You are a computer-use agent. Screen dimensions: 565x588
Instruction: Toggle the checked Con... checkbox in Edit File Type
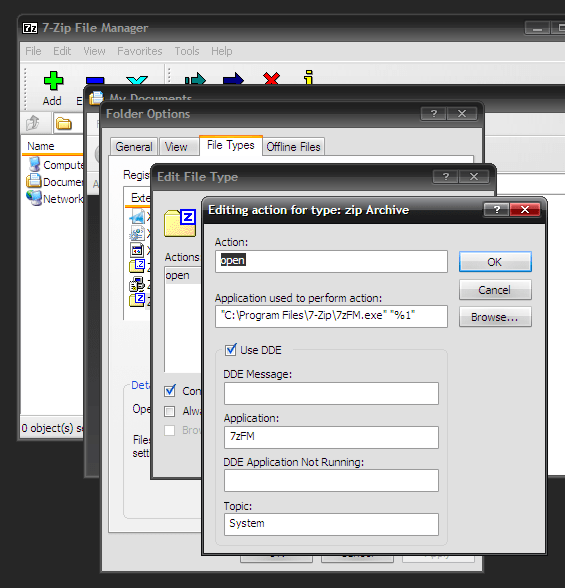(x=170, y=391)
